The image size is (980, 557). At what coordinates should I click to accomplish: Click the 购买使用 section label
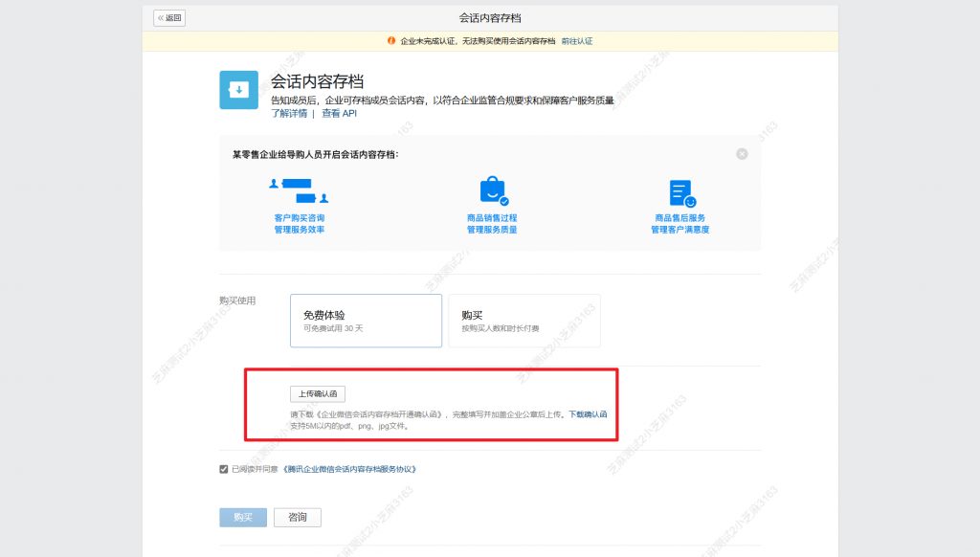click(237, 301)
